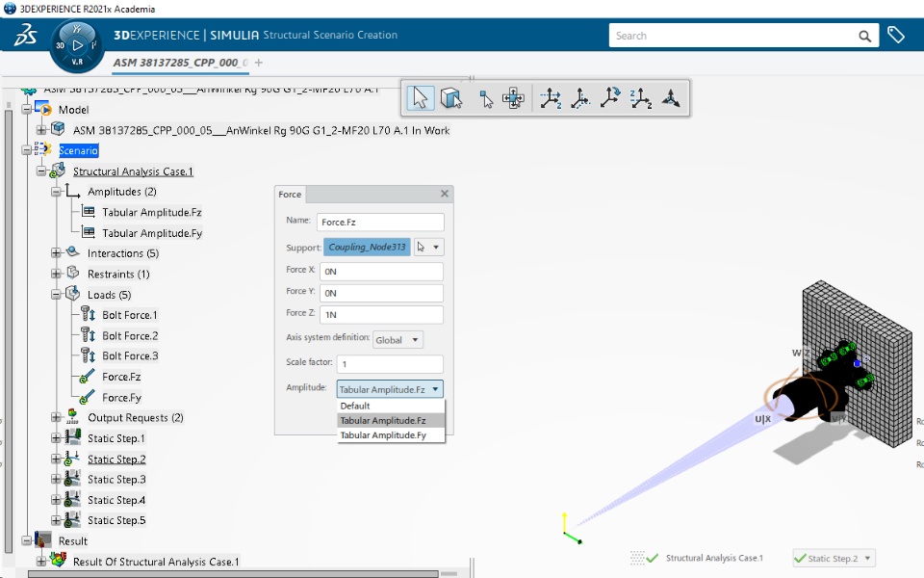Screen dimensions: 924x578
Task: Collapse the Amplitudes (2) node
Action: click(x=56, y=192)
